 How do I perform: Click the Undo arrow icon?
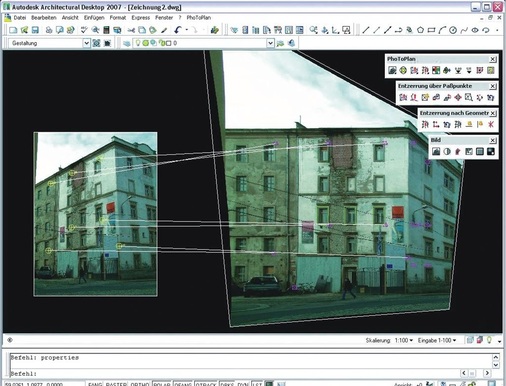pyautogui.click(x=178, y=30)
